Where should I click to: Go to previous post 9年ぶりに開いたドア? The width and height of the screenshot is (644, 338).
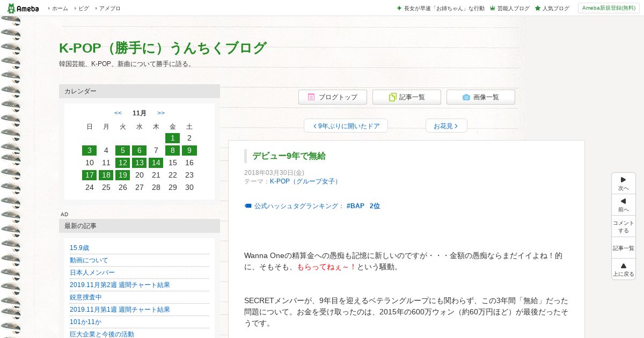346,126
